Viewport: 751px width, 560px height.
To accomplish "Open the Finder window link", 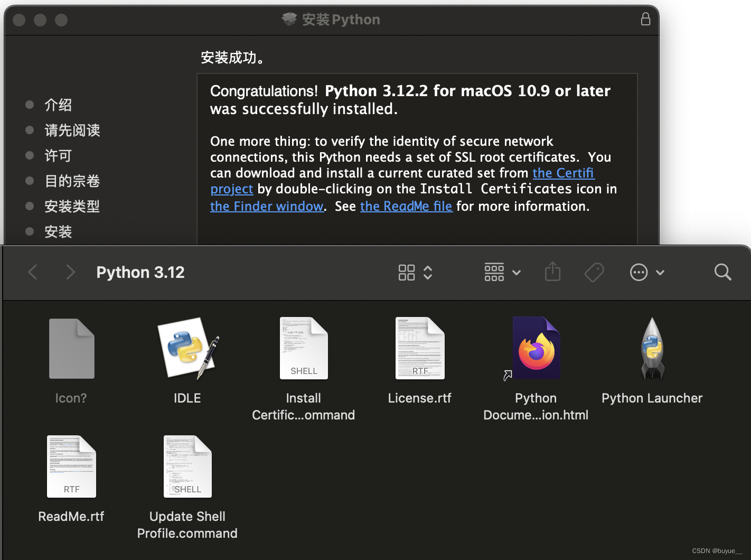I will pos(267,207).
